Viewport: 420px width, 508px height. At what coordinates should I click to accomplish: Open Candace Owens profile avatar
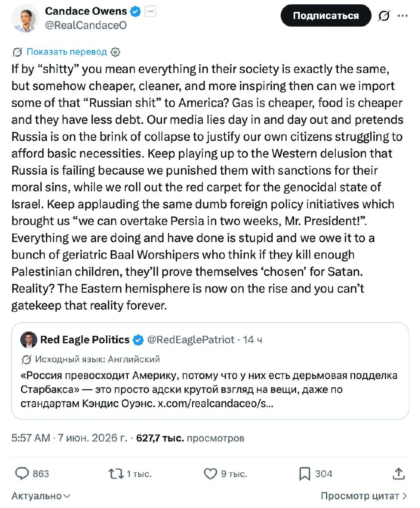click(25, 18)
